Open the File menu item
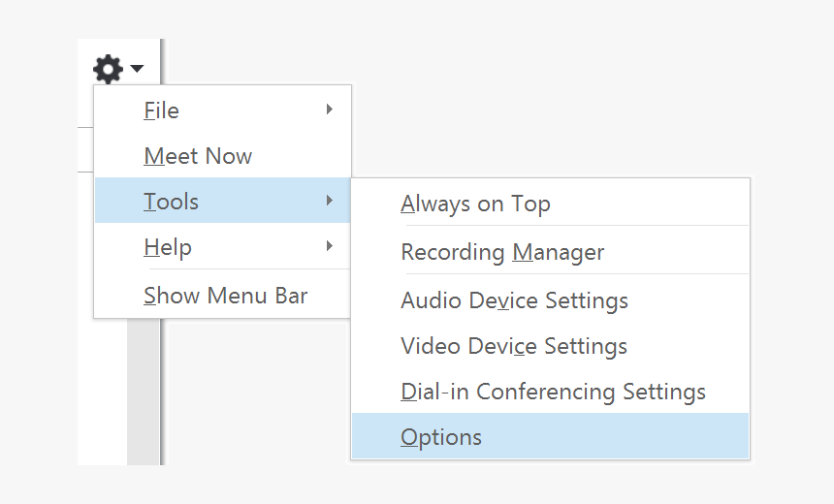 pos(161,110)
